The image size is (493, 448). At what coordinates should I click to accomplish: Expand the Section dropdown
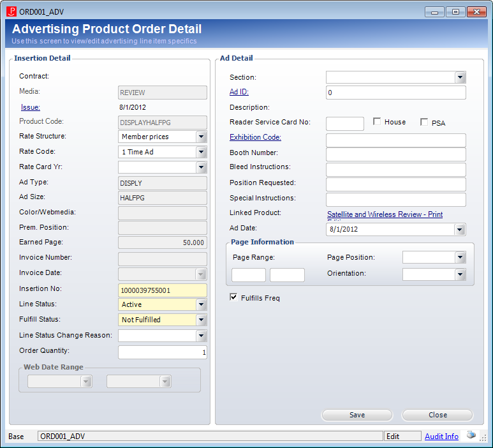point(460,77)
